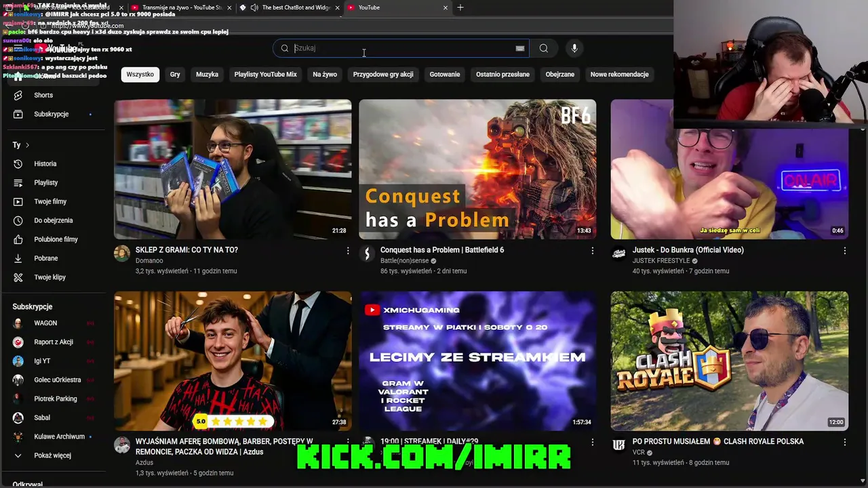Visit Battle(non)sense channel name link
The width and height of the screenshot is (868, 488).
[x=404, y=261]
